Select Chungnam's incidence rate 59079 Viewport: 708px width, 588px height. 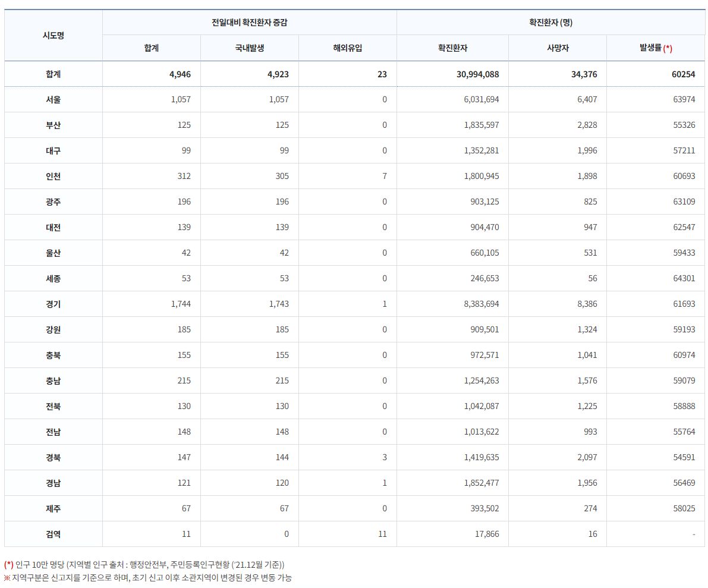(x=684, y=381)
